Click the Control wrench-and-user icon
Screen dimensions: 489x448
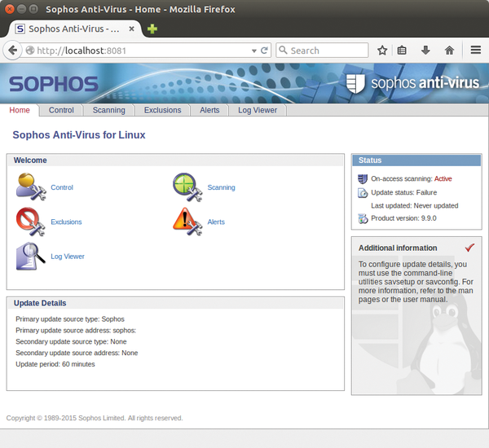click(x=31, y=187)
